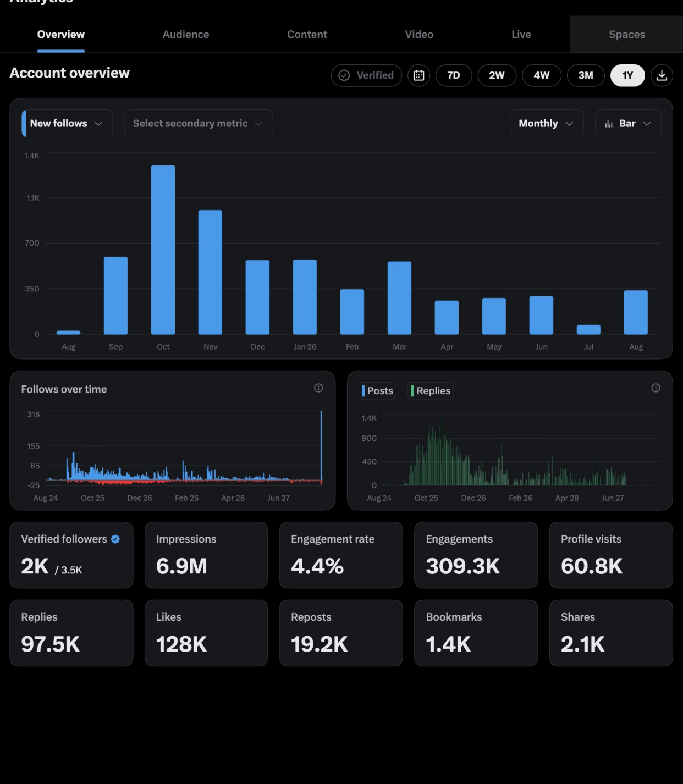Viewport: 683px width, 784px height.
Task: Select the 4W time range
Action: pos(542,75)
